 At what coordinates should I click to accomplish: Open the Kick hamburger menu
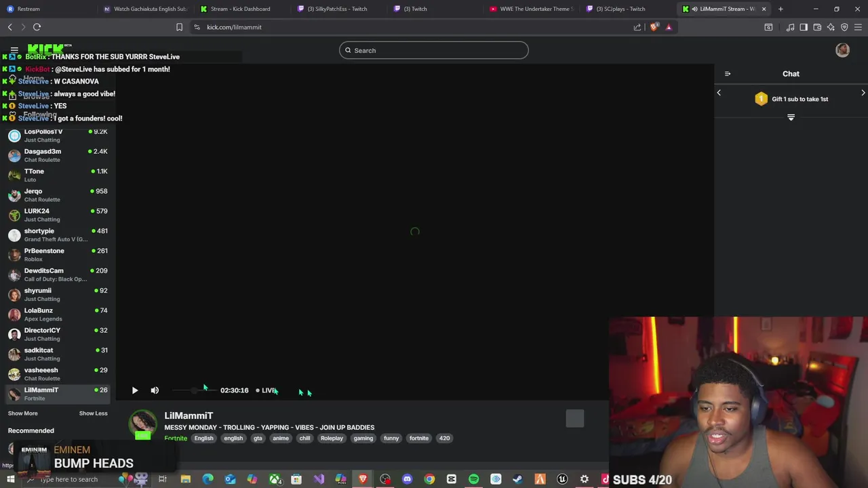point(14,50)
